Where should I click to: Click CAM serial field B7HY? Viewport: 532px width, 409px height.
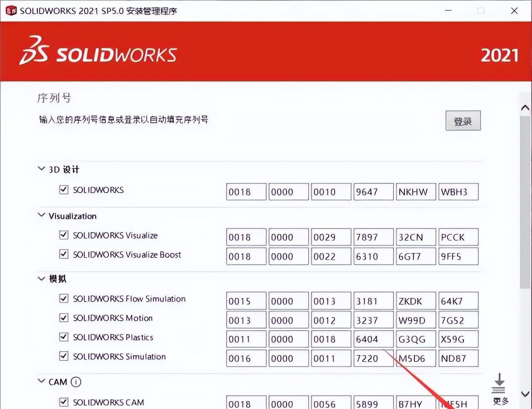tap(416, 403)
